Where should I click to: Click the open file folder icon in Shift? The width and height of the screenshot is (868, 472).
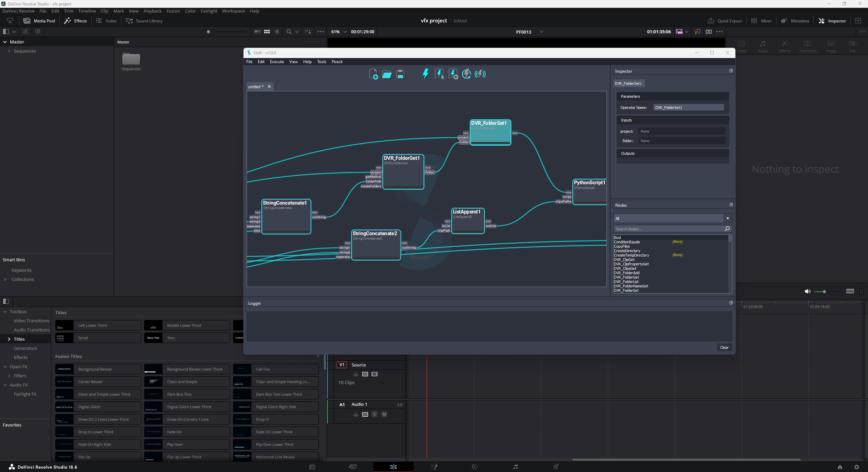pos(387,74)
